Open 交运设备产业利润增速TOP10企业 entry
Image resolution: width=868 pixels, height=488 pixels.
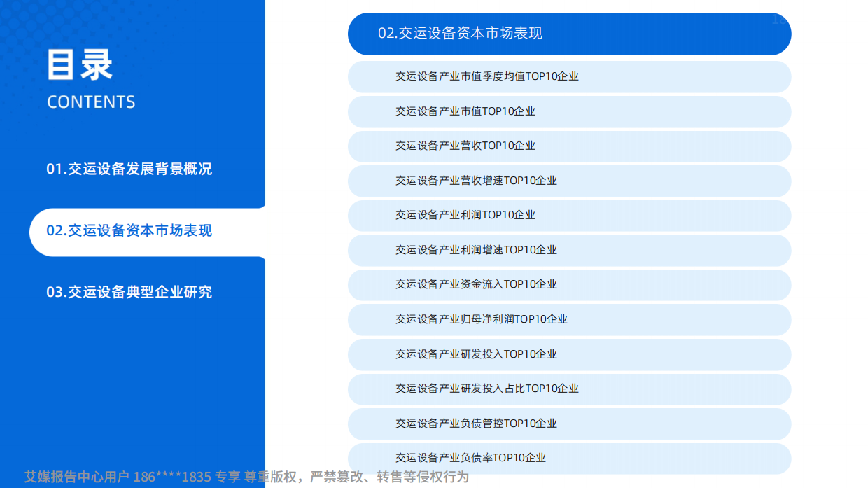point(569,250)
